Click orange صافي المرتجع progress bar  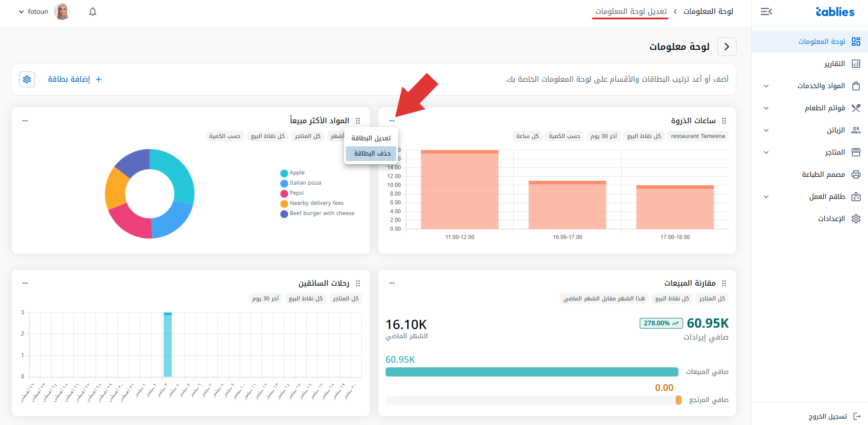pos(678,400)
